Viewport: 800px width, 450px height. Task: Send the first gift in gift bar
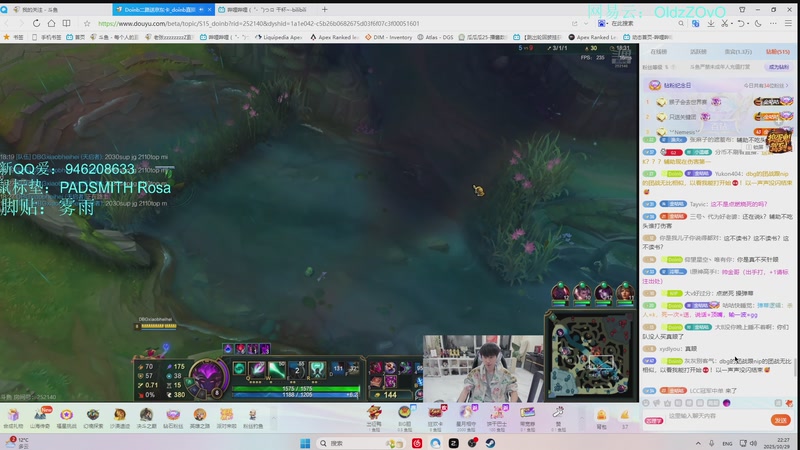(374, 418)
